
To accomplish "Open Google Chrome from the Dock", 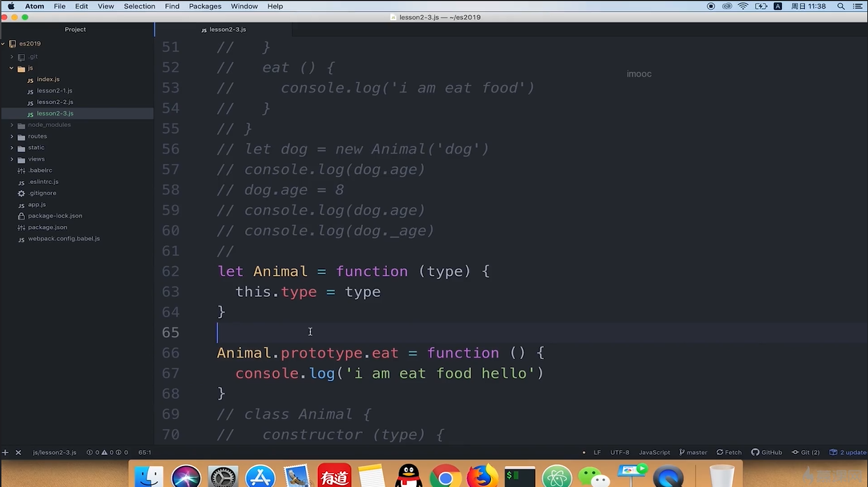I will [446, 477].
